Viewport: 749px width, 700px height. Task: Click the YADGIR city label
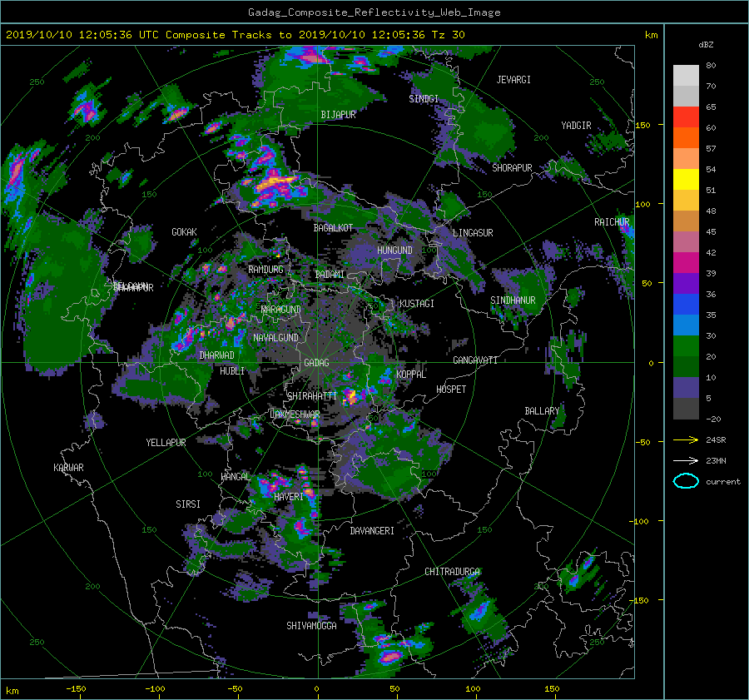(x=576, y=125)
